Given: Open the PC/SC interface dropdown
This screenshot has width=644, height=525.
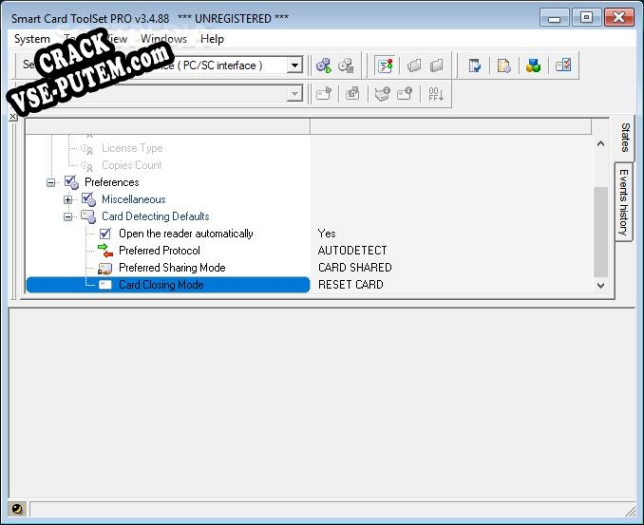Looking at the screenshot, I should pyautogui.click(x=294, y=65).
